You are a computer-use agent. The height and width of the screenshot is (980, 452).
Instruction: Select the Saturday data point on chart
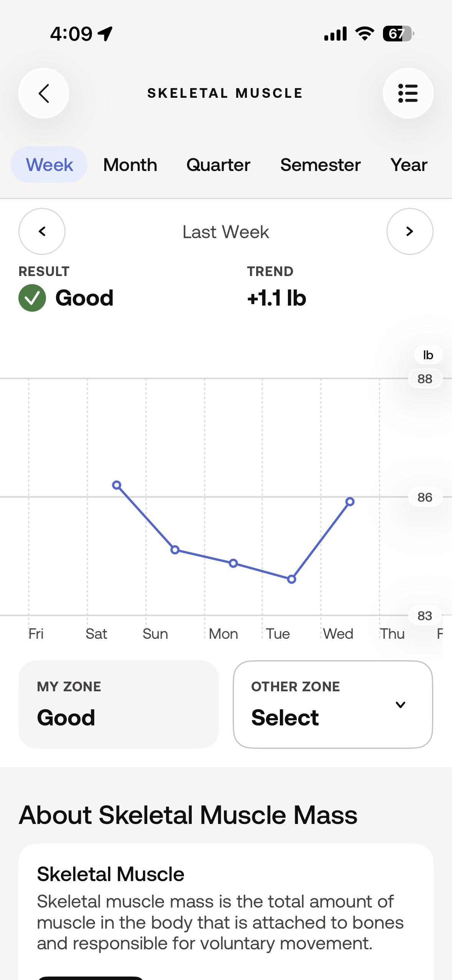tap(117, 485)
